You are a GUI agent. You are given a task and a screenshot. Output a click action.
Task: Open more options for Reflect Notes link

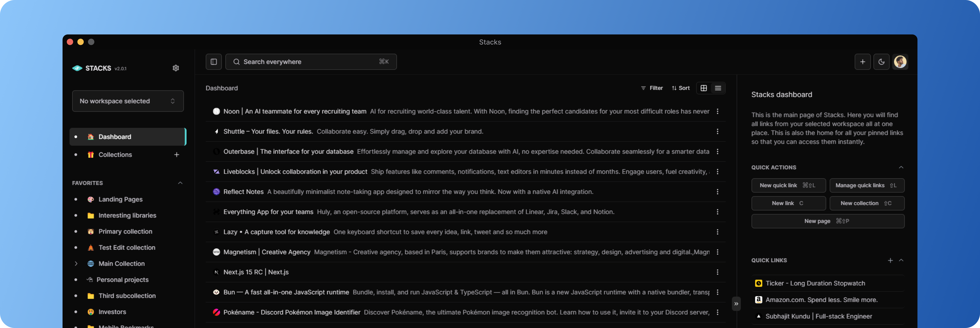718,192
